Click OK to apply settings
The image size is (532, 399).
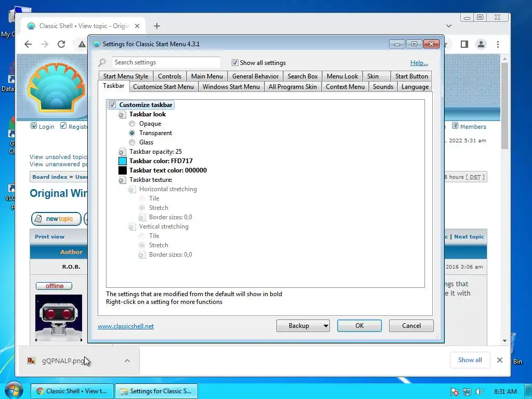click(360, 326)
